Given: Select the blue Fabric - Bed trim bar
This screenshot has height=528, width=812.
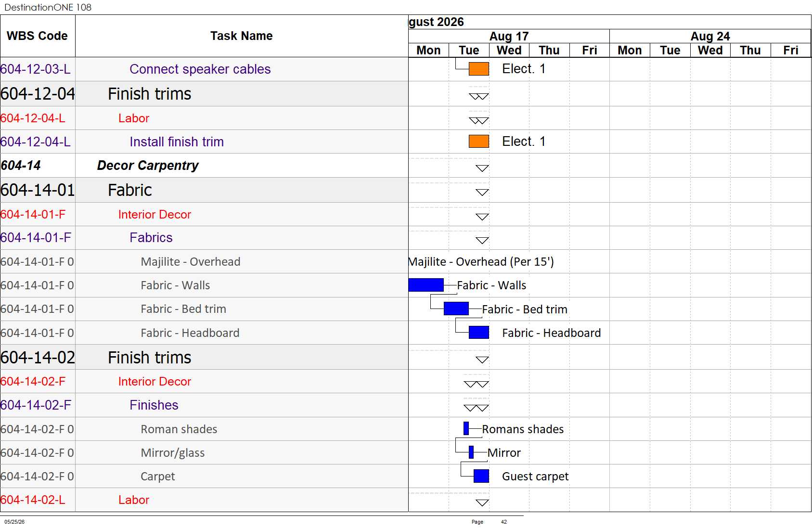Looking at the screenshot, I should click(x=456, y=309).
